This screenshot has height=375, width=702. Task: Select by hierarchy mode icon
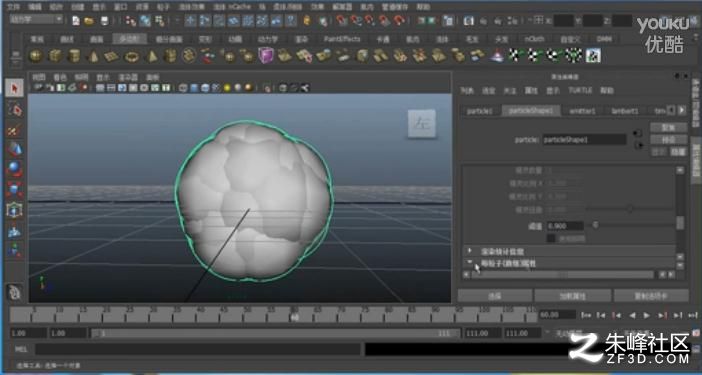(x=131, y=21)
